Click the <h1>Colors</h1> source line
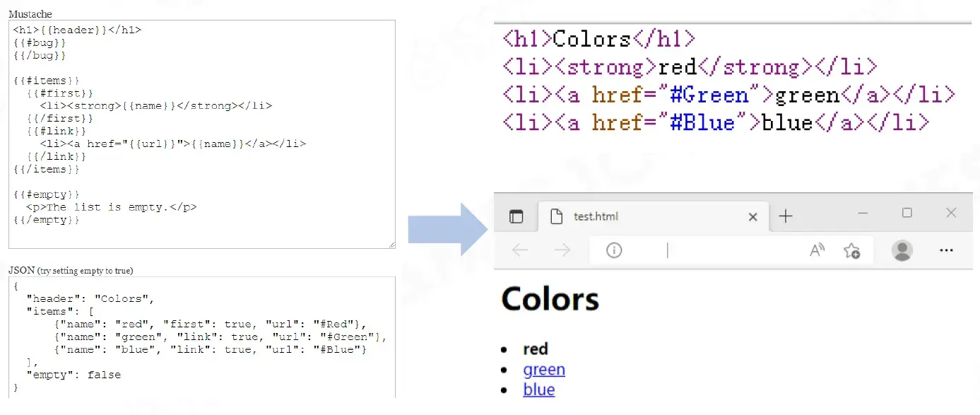 click(599, 39)
